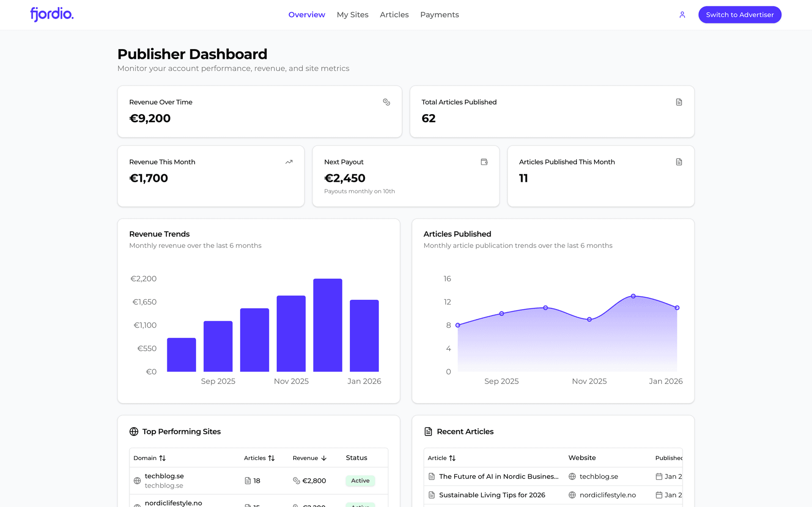Toggle the Articles column sort direction
Image resolution: width=812 pixels, height=507 pixels.
coord(272,458)
